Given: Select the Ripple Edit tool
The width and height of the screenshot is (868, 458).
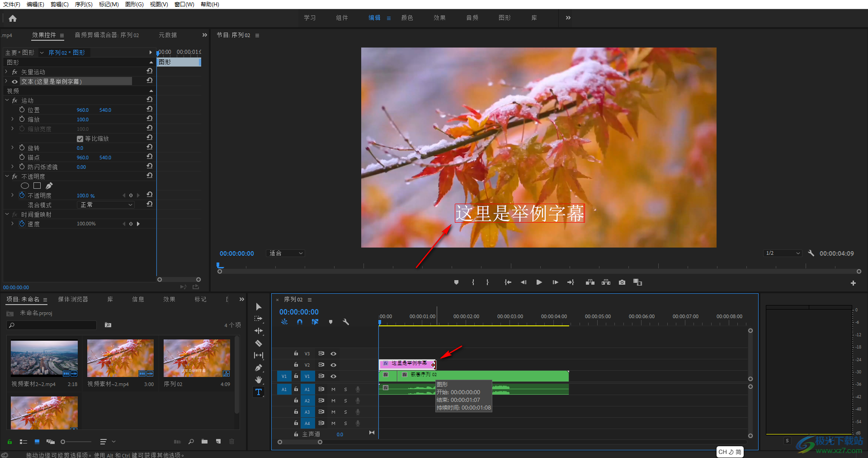Looking at the screenshot, I should (259, 331).
